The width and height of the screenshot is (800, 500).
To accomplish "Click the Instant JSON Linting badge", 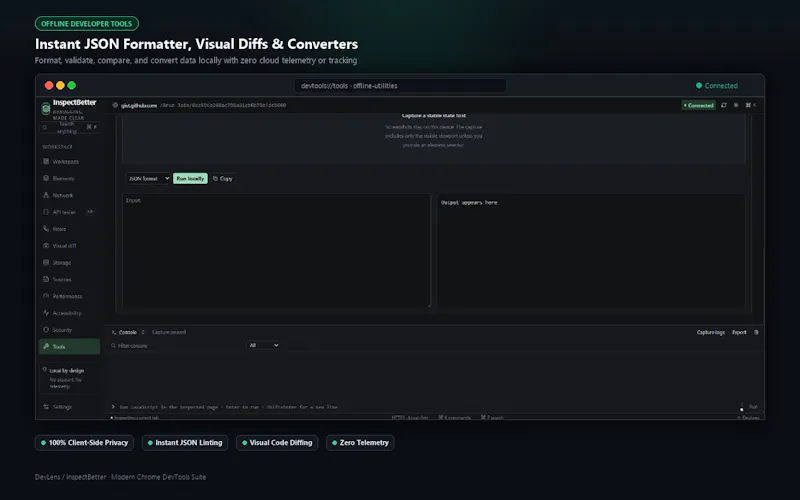I will pos(185,443).
